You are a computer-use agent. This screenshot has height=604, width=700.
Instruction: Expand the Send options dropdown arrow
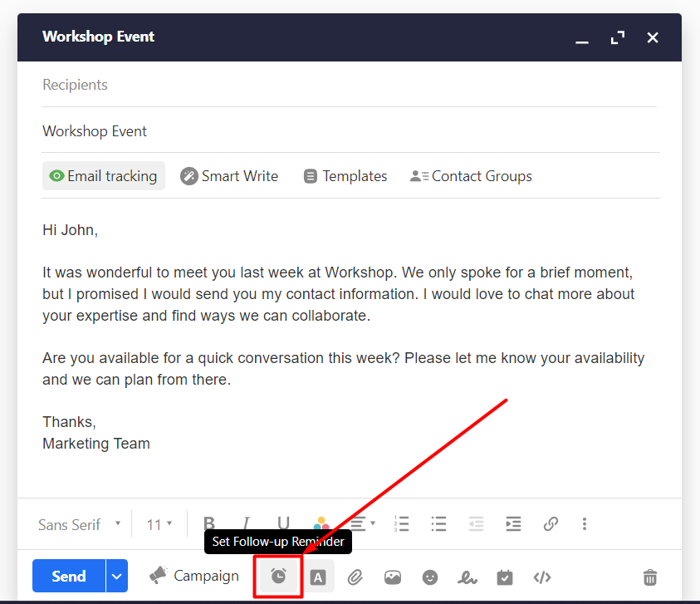pyautogui.click(x=117, y=576)
